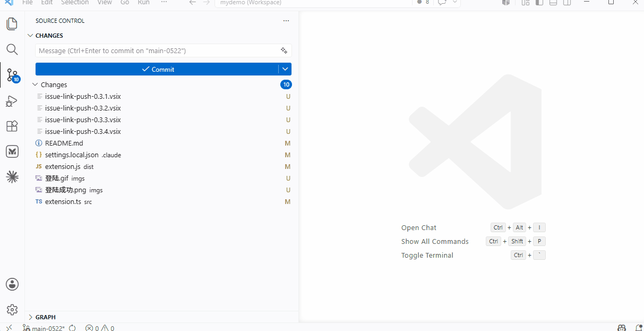Screen dimensions: 644x331
Task: Open the Run and Debug view
Action: pos(12,101)
